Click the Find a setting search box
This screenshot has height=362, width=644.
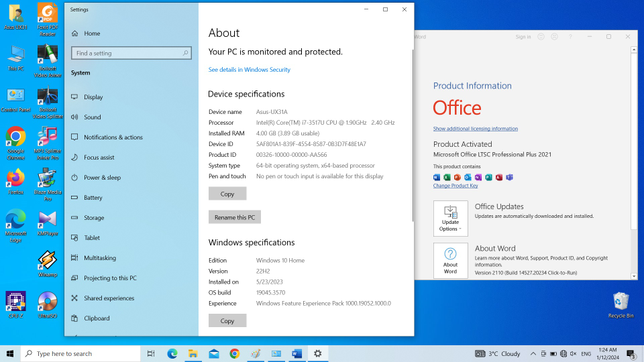point(131,53)
